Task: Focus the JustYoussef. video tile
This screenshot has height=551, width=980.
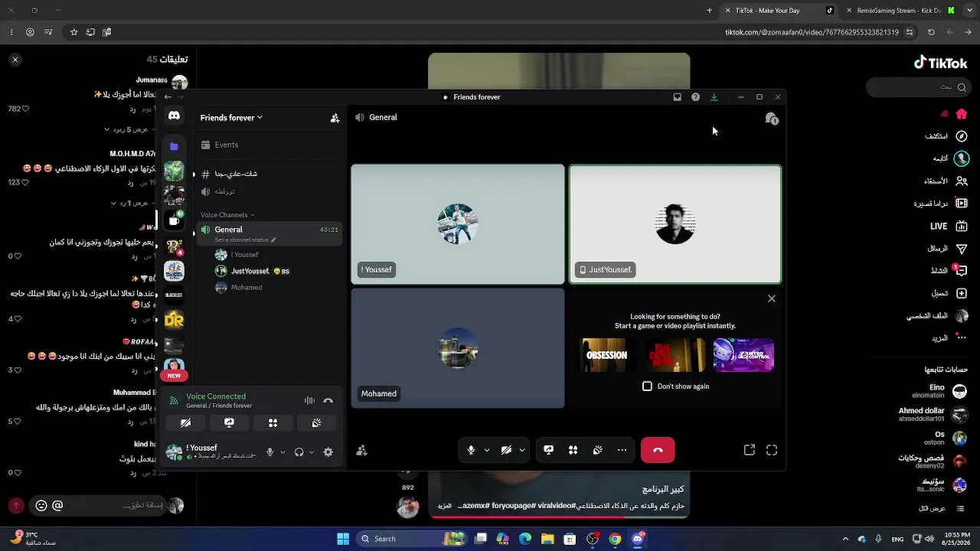Action: click(675, 224)
